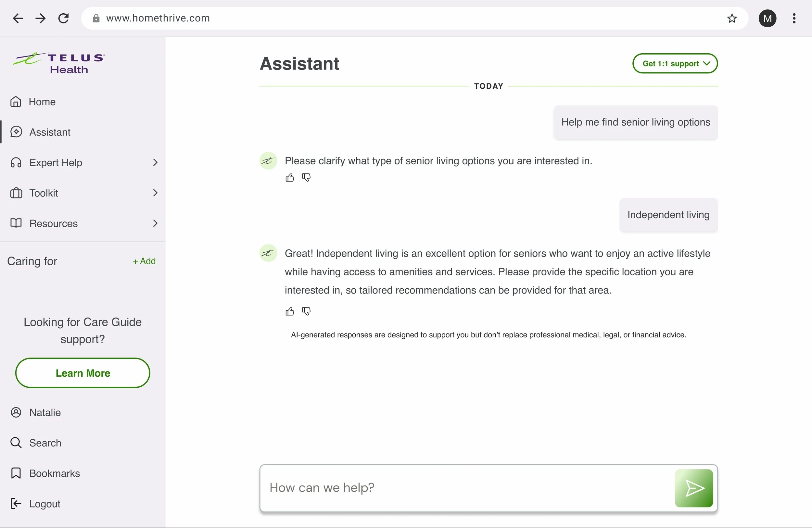Image resolution: width=812 pixels, height=528 pixels.
Task: Open the browser three-dot menu
Action: 794,18
